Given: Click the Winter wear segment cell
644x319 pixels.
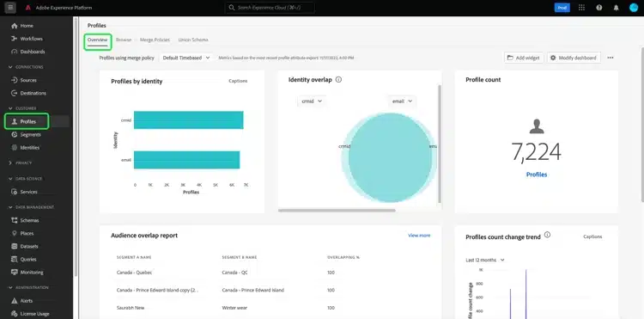Looking at the screenshot, I should pos(234,308).
